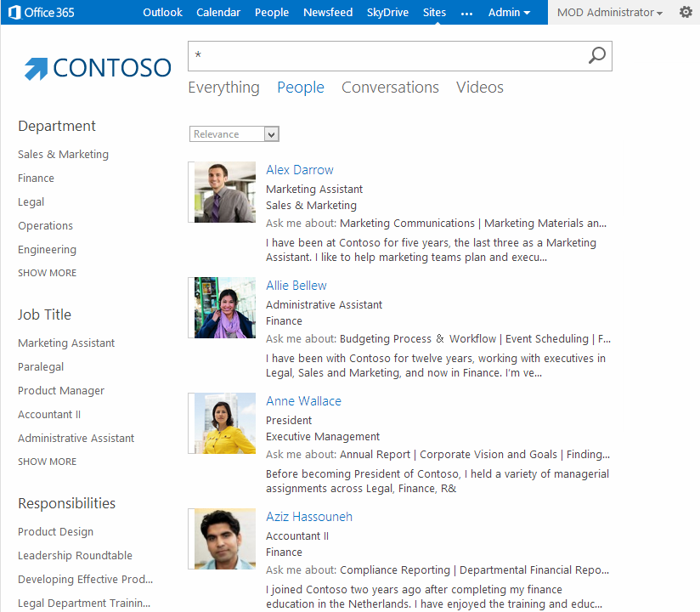Viewport: 700px width, 612px height.
Task: Click the Contoso logo
Action: click(98, 68)
